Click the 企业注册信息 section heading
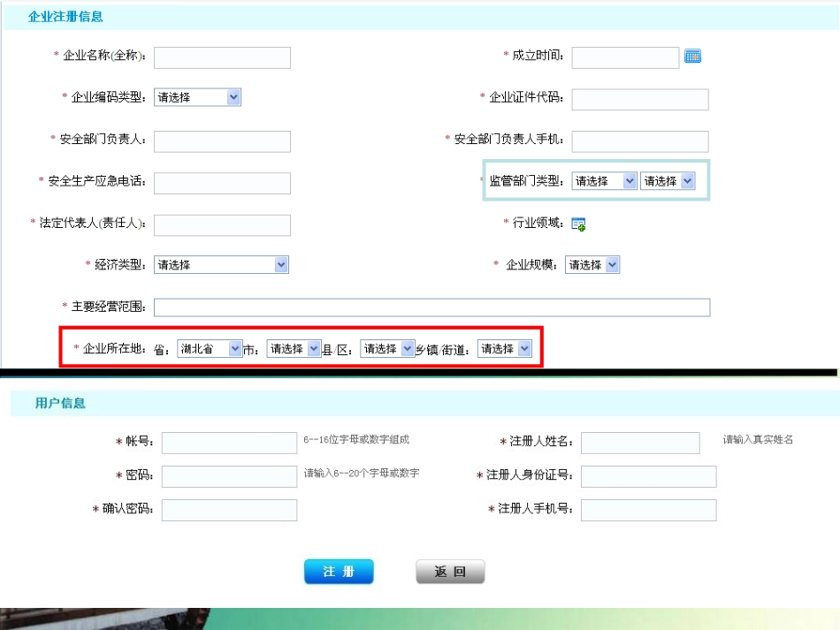Image resolution: width=840 pixels, height=630 pixels. coord(65,17)
